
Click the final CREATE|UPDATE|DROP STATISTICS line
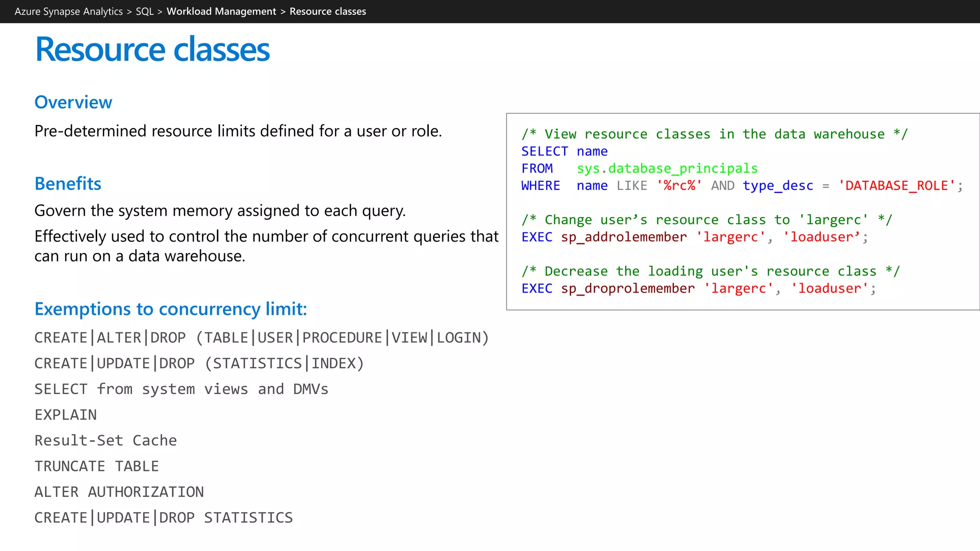tap(164, 518)
